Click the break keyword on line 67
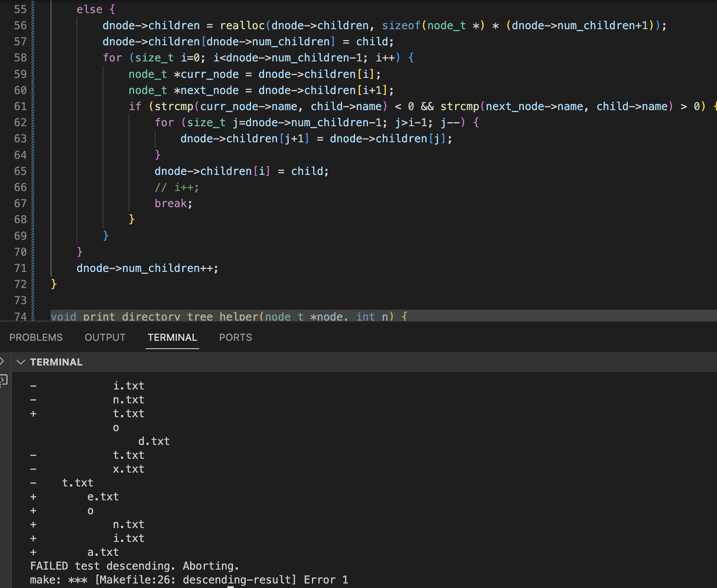The width and height of the screenshot is (717, 588). (170, 203)
